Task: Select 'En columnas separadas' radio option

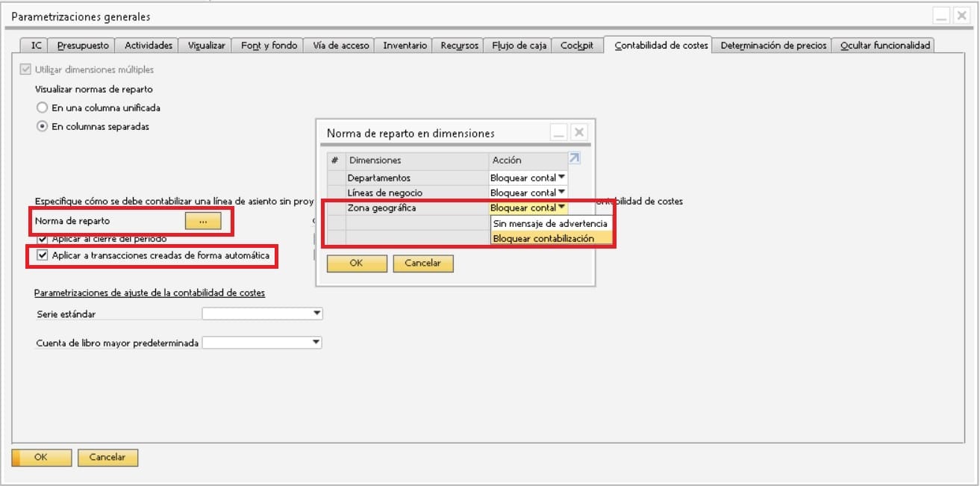Action: [43, 126]
